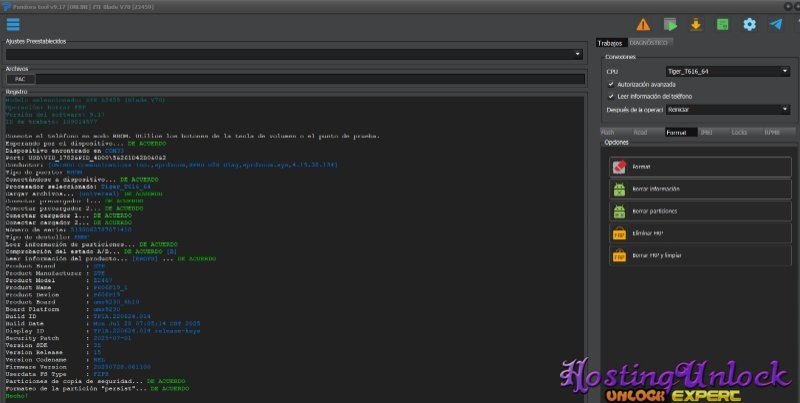Expand the CPU Tiger_T616_64 dropdown
This screenshot has width=800, height=403.
tap(728, 71)
